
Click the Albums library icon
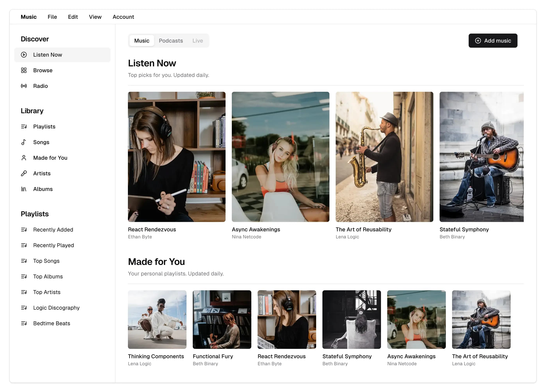pyautogui.click(x=24, y=189)
